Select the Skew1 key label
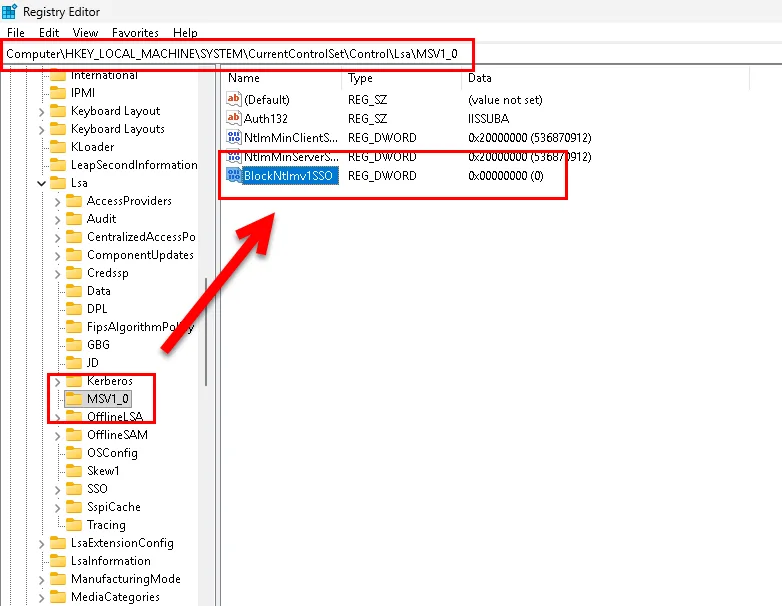 [103, 471]
